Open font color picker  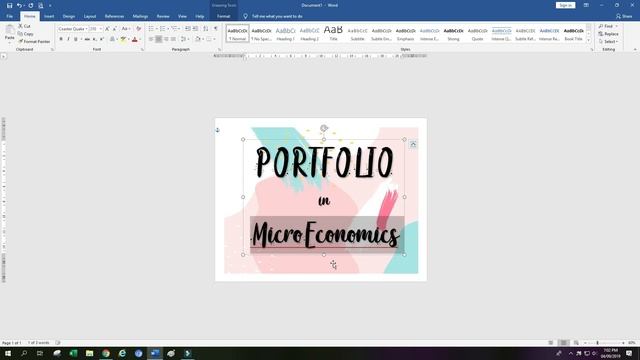(135, 39)
